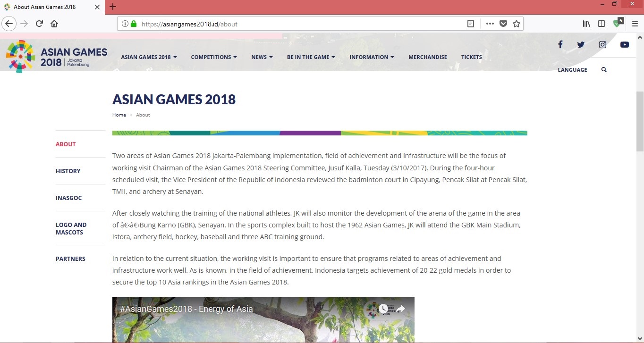This screenshot has width=644, height=343.
Task: Toggle Firefox reader view
Action: pos(470,24)
